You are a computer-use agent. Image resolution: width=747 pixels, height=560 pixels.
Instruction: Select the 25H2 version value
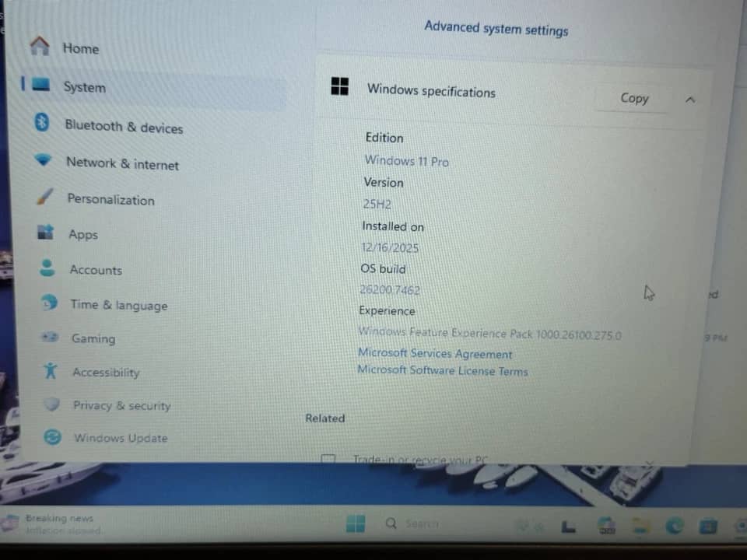point(377,204)
